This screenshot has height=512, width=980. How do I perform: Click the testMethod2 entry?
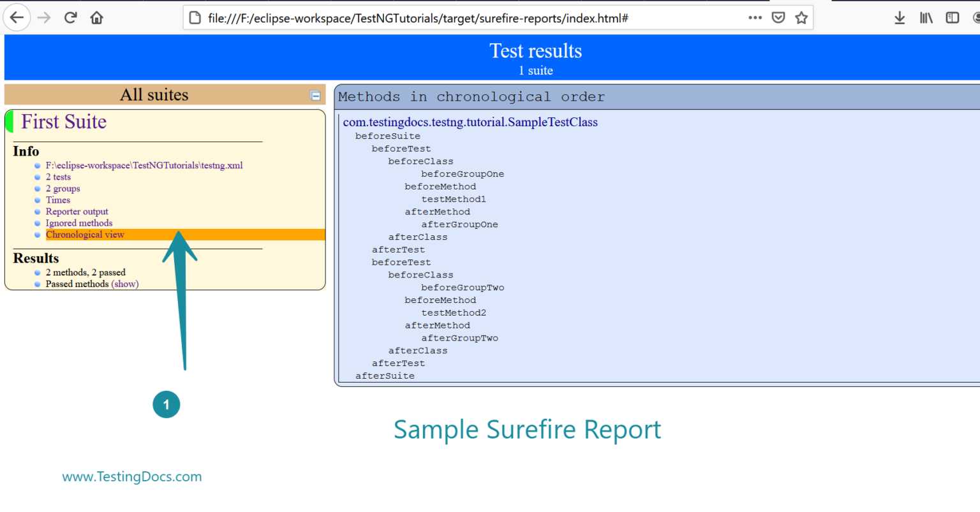(x=454, y=312)
